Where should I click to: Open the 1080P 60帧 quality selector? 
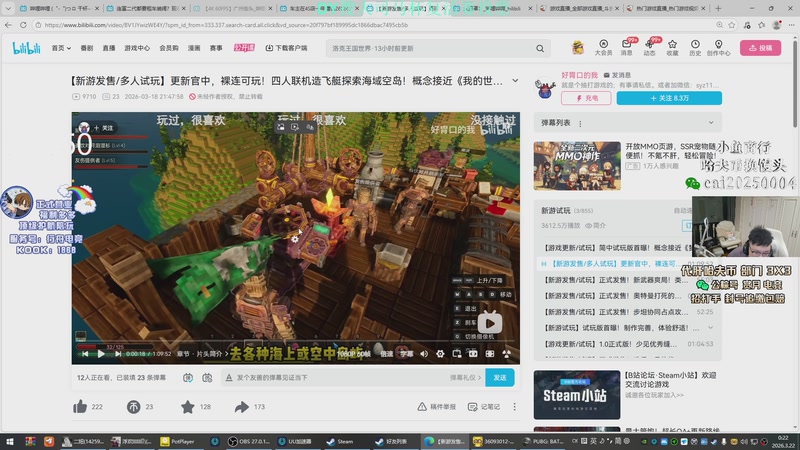coord(353,354)
